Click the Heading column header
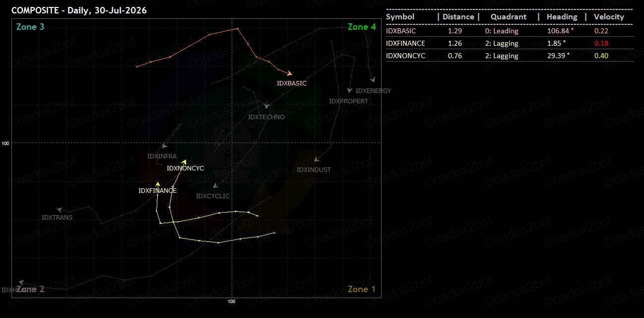This screenshot has width=644, height=318. [x=562, y=17]
